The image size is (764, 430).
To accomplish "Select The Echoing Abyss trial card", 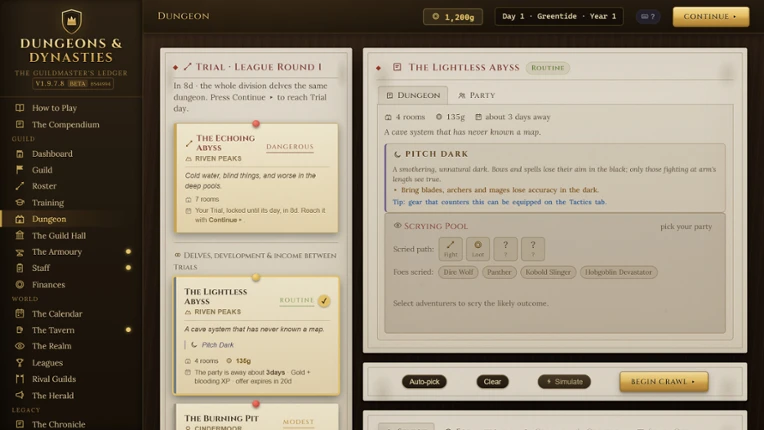I will pyautogui.click(x=256, y=178).
